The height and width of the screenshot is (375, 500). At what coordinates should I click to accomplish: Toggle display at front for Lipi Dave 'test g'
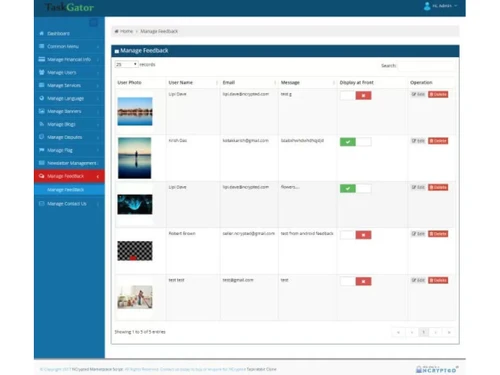[x=355, y=96]
